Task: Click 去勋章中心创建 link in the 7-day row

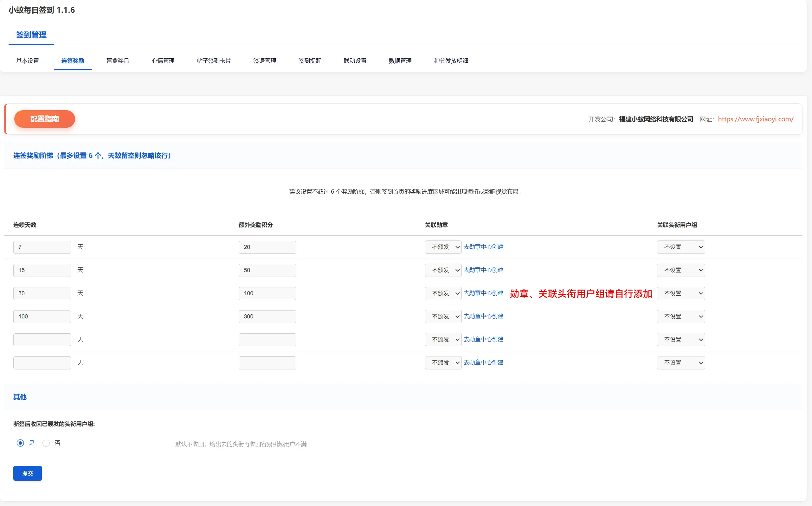Action: tap(483, 247)
